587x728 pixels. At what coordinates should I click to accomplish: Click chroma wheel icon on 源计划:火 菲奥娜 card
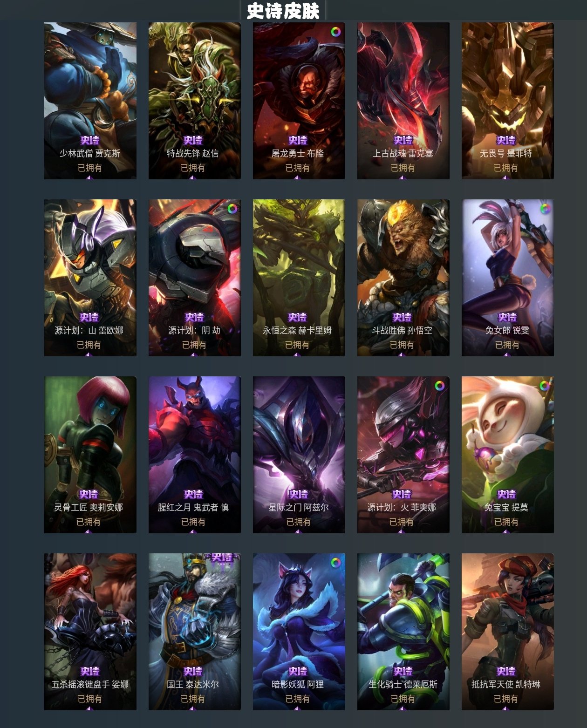(440, 386)
